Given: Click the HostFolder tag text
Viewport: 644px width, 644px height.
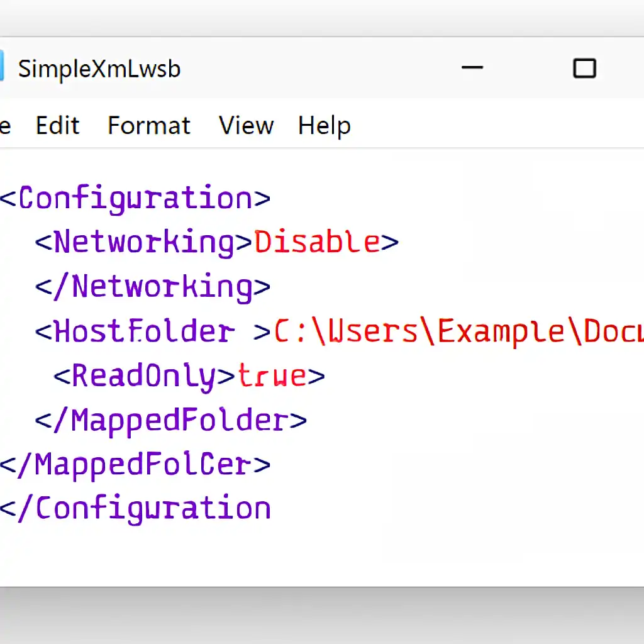Looking at the screenshot, I should coord(143,332).
